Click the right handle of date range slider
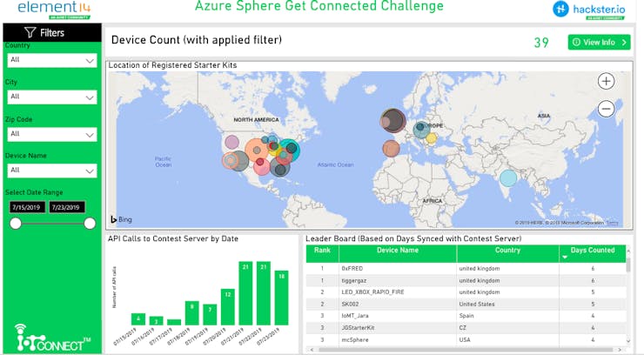This screenshot has height=355, width=644. [x=90, y=224]
